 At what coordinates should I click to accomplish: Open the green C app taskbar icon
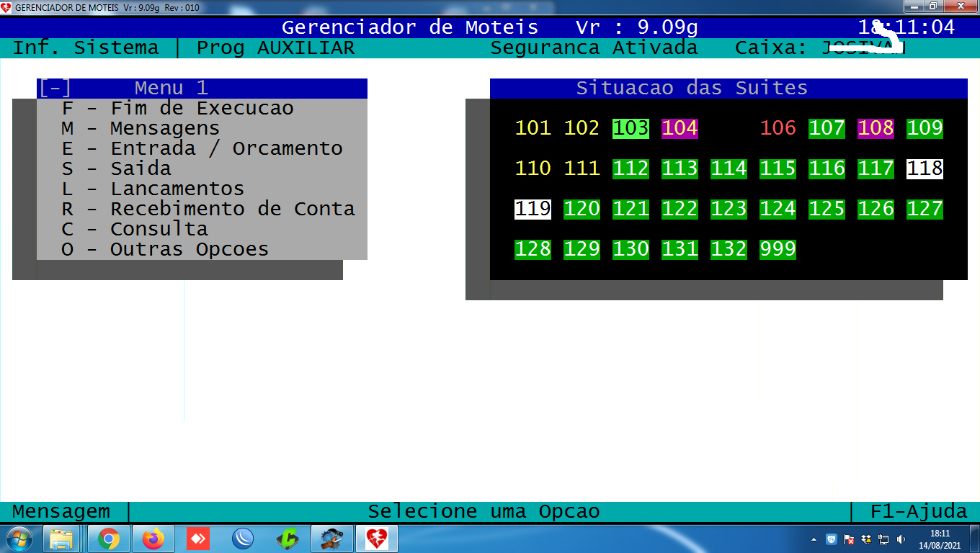coord(288,539)
